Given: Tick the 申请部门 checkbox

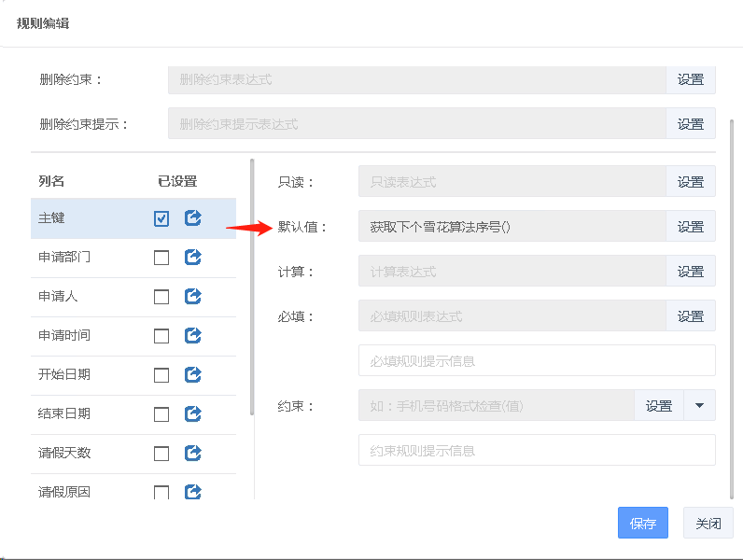Looking at the screenshot, I should (x=161, y=258).
